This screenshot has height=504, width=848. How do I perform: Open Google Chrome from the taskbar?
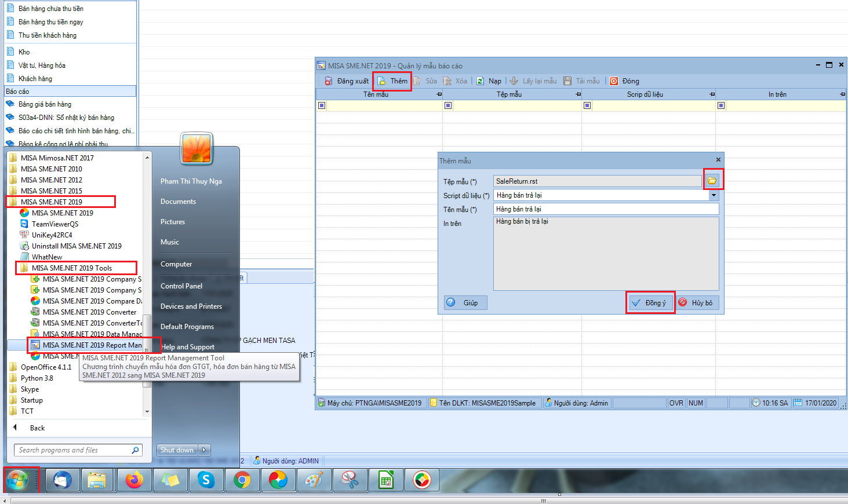(x=242, y=480)
